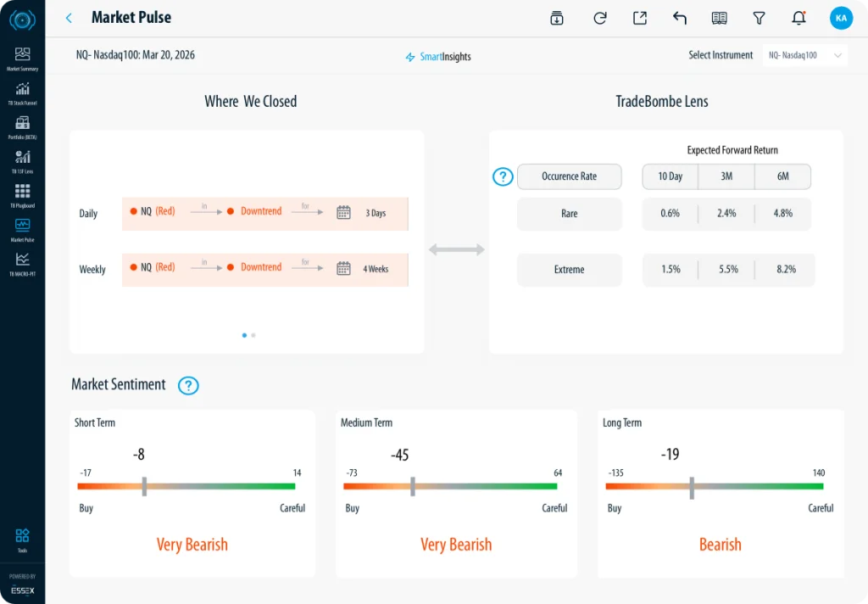Open Market Summary in the sidebar

coord(22,58)
